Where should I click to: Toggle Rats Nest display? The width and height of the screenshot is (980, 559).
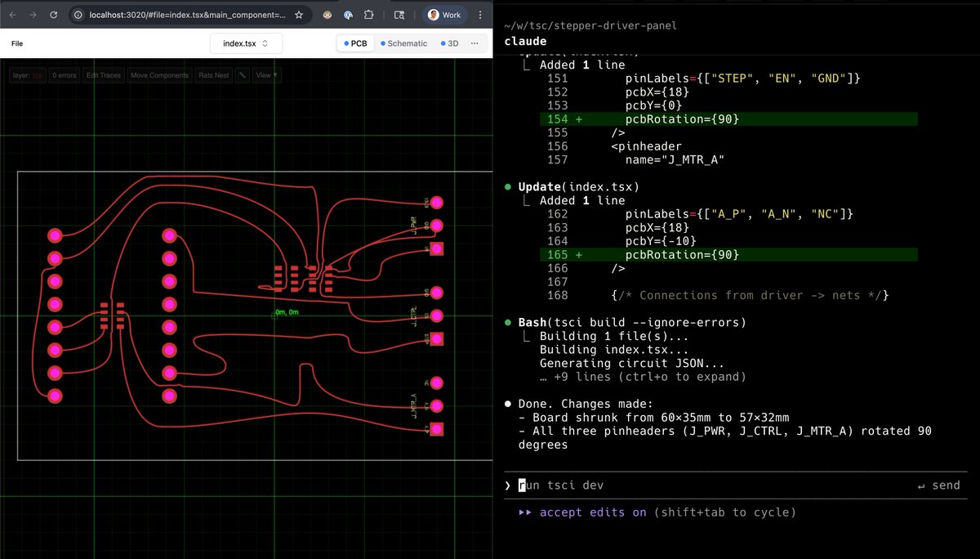(213, 75)
